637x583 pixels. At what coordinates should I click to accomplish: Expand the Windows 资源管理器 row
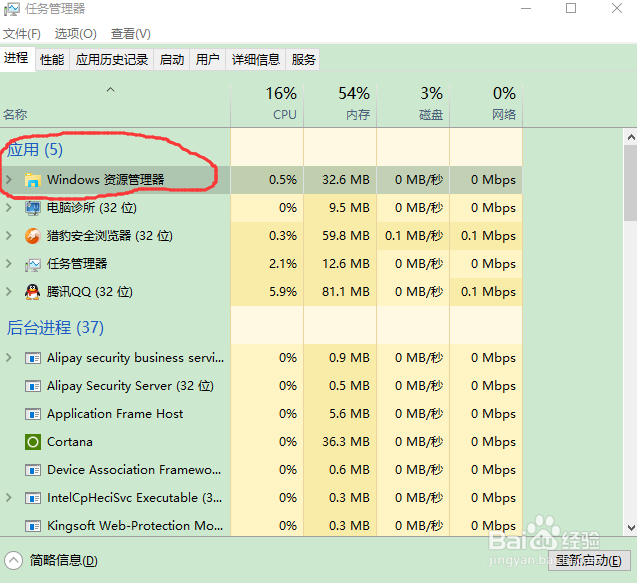click(9, 179)
